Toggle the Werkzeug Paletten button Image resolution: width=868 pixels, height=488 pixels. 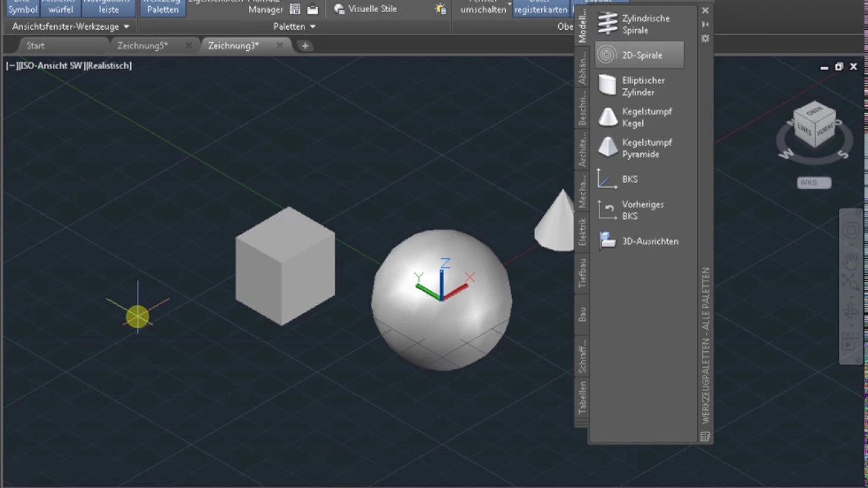(x=163, y=7)
